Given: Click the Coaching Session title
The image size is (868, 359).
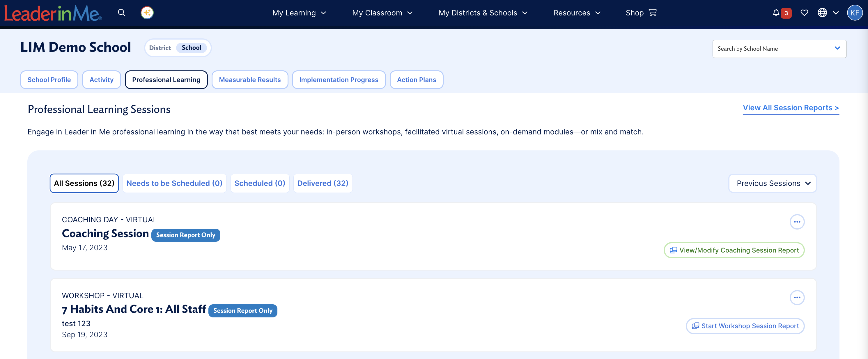Looking at the screenshot, I should [105, 233].
